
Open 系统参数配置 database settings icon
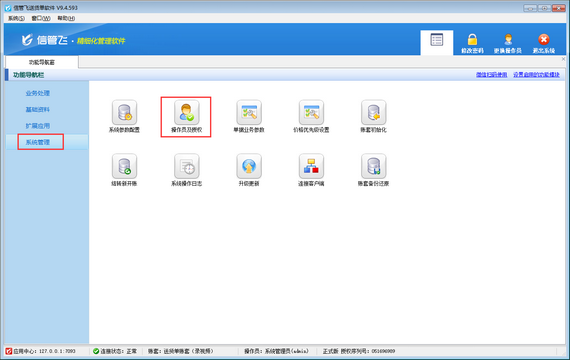[124, 112]
